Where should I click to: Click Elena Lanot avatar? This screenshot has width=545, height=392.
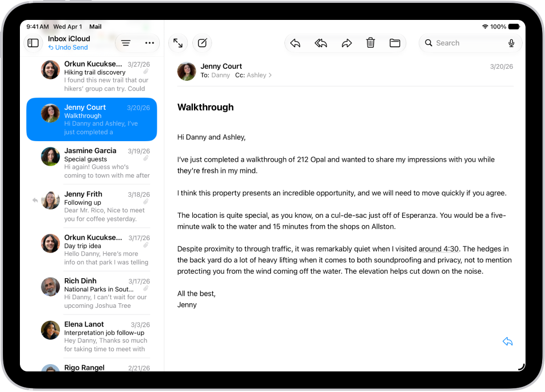click(51, 330)
